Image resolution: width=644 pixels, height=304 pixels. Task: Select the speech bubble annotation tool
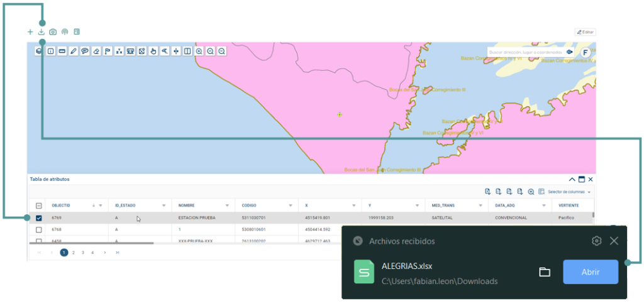tap(85, 52)
